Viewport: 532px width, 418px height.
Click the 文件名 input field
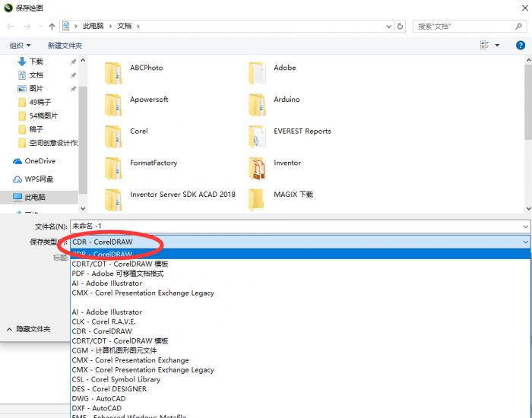pyautogui.click(x=296, y=226)
